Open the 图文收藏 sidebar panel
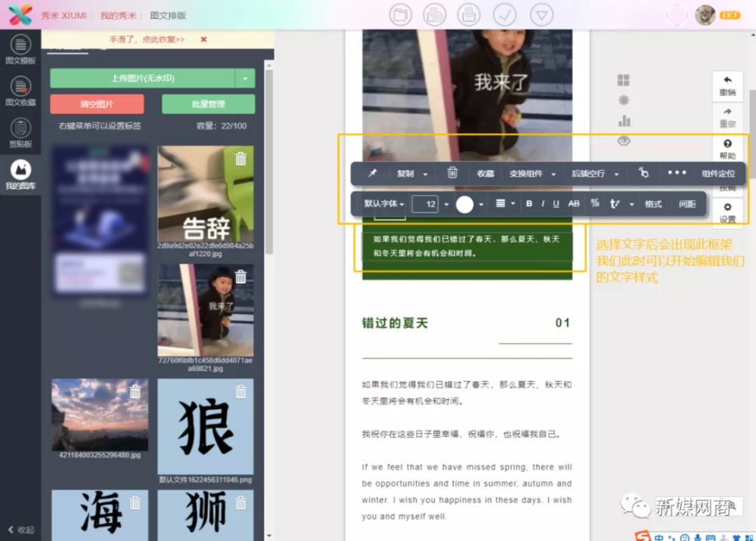756x541 pixels. [x=20, y=91]
